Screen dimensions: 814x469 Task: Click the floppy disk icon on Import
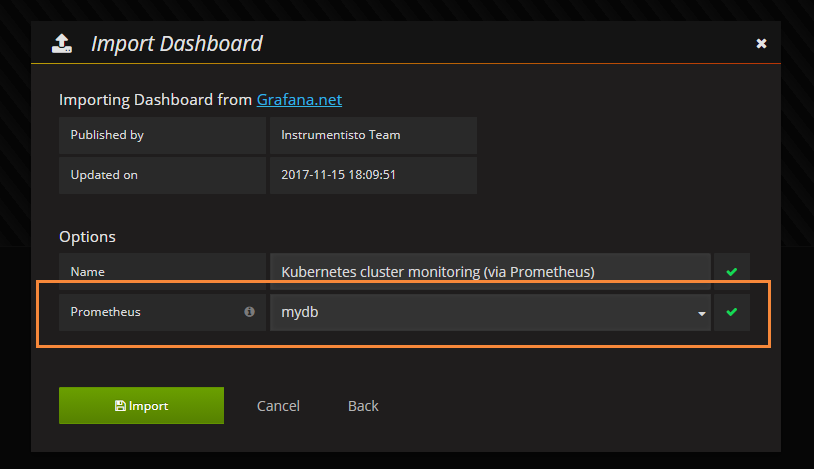[120, 406]
